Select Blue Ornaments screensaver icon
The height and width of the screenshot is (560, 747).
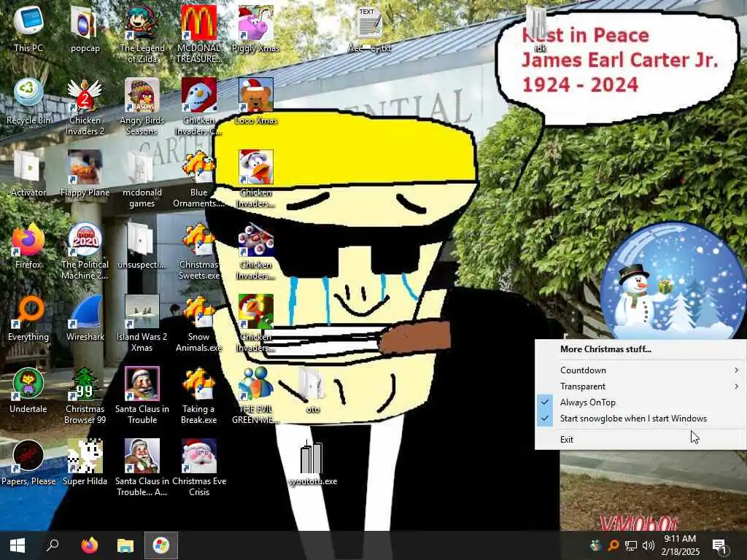pos(198,179)
